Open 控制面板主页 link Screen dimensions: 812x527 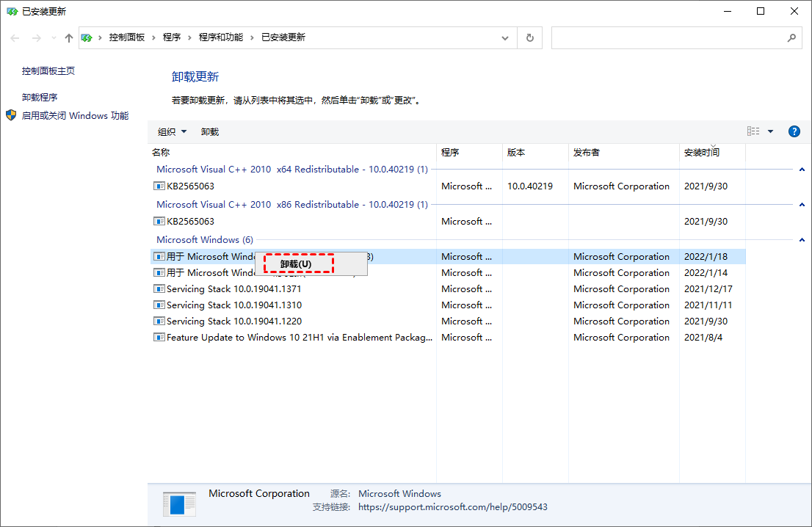(x=48, y=71)
